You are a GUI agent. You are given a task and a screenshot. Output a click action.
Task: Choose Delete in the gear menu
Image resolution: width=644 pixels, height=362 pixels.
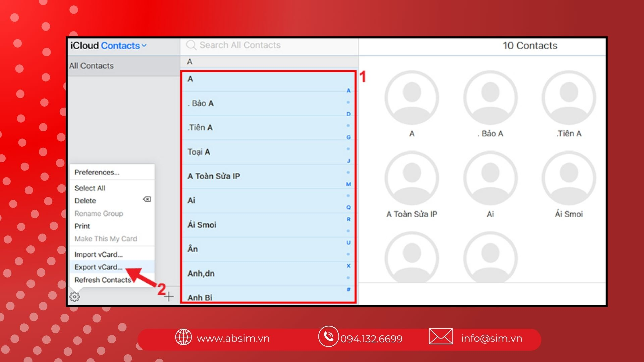point(112,201)
